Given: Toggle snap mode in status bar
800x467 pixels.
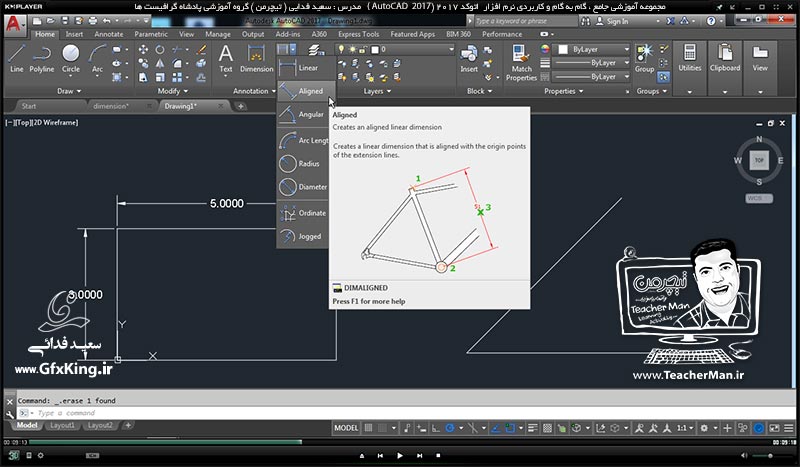Looking at the screenshot, I should 382,428.
